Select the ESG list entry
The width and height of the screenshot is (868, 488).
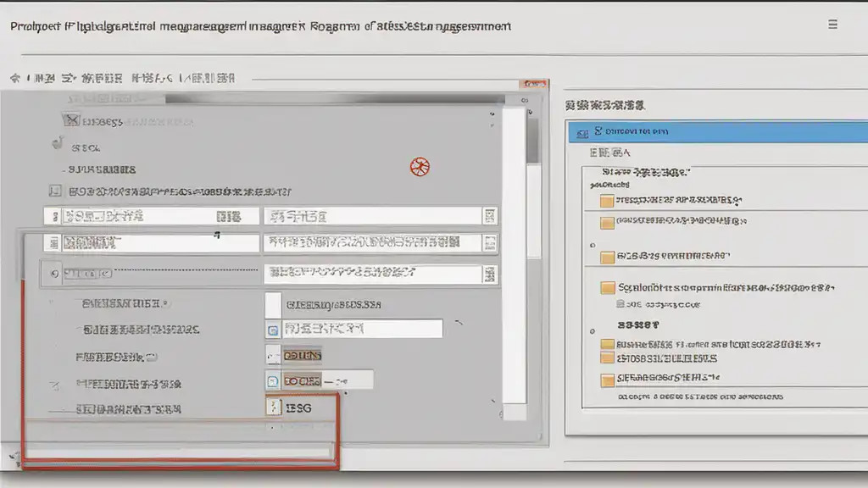pyautogui.click(x=299, y=408)
